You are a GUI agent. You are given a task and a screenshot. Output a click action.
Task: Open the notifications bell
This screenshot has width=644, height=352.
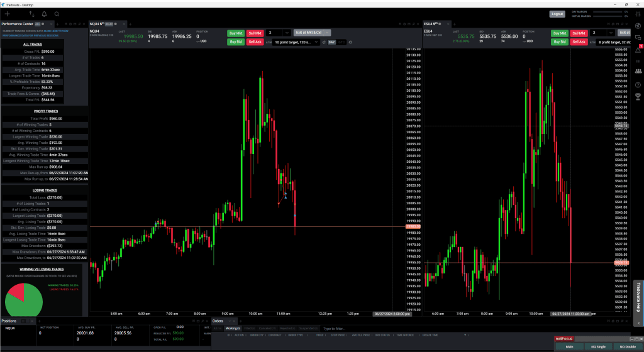[44, 14]
